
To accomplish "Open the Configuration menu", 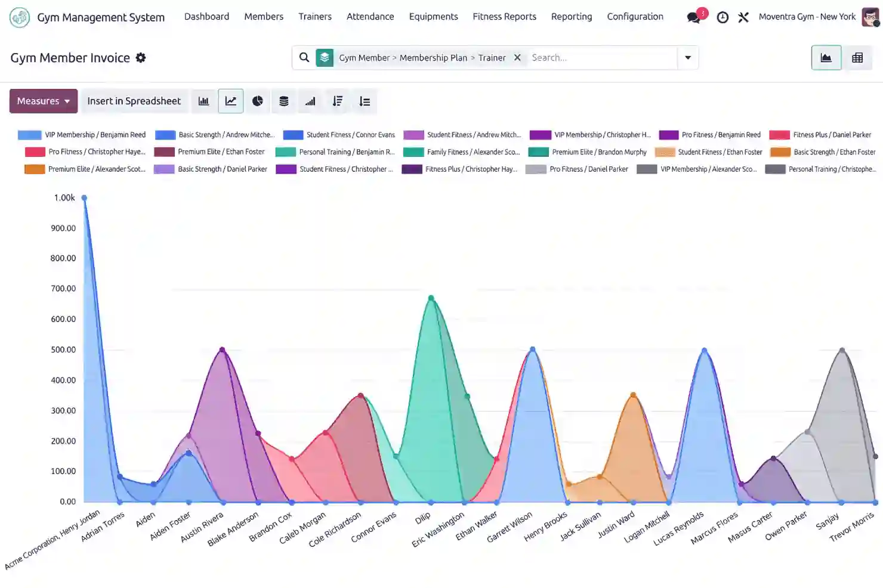I will [x=635, y=17].
